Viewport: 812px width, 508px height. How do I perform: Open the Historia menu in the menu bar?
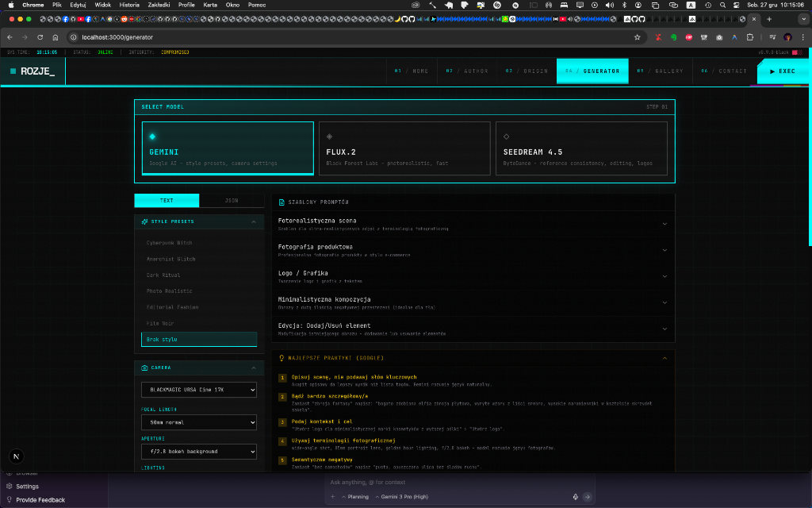pos(129,5)
